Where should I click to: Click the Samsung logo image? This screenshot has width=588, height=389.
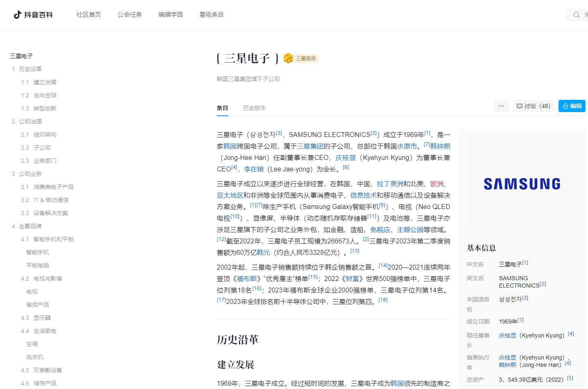tap(522, 184)
